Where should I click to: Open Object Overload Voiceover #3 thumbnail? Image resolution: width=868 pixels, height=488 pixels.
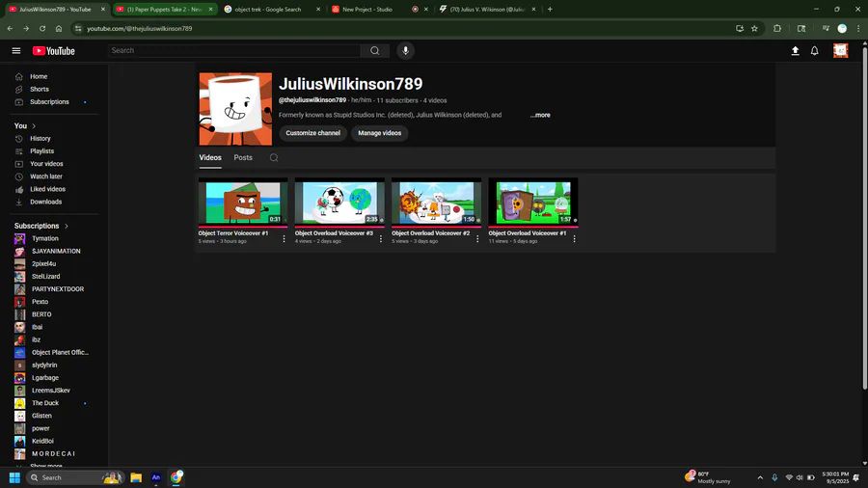[339, 202]
